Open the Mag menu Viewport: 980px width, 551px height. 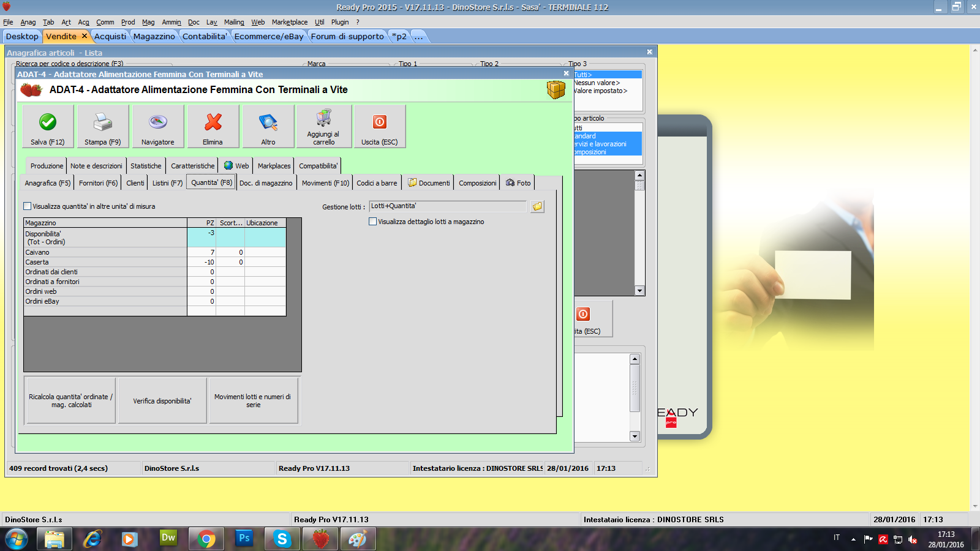point(148,22)
